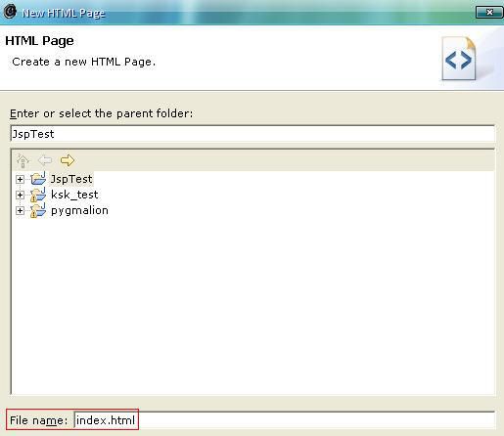Click the yellow Forward arrow icon
This screenshot has height=436, width=504.
click(x=68, y=160)
